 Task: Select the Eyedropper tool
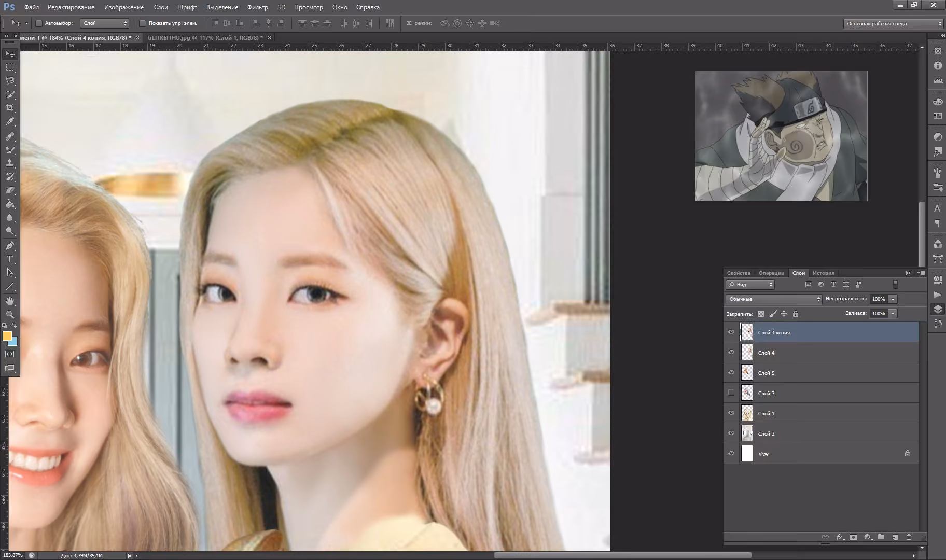click(x=10, y=122)
